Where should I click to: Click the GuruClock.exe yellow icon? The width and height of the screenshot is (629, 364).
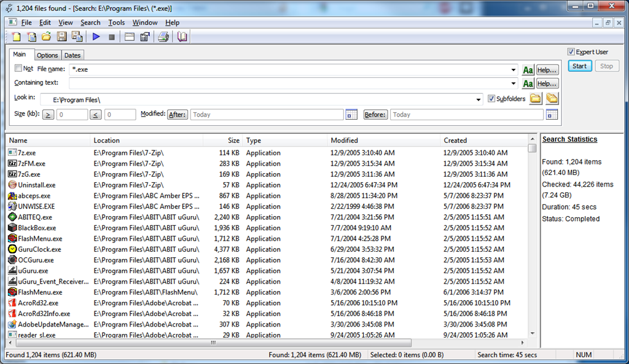pyautogui.click(x=12, y=249)
